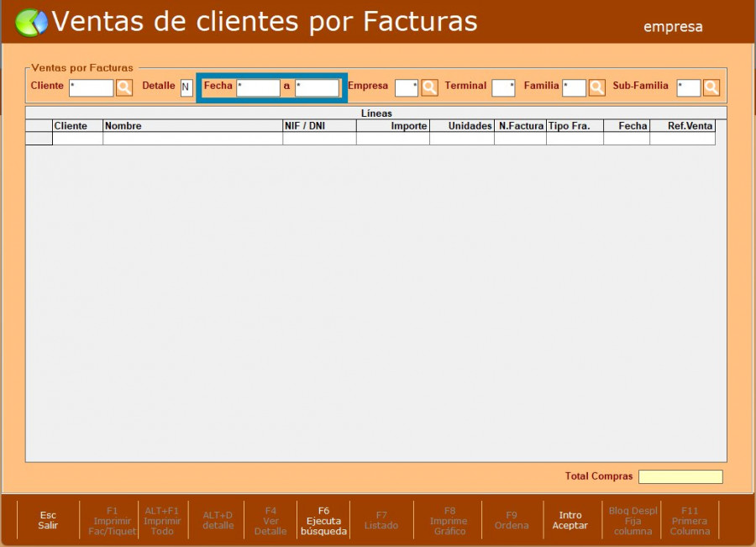Open the Sub-Familia lookup magnifier
Viewport: 756px width, 547px height.
pos(711,87)
